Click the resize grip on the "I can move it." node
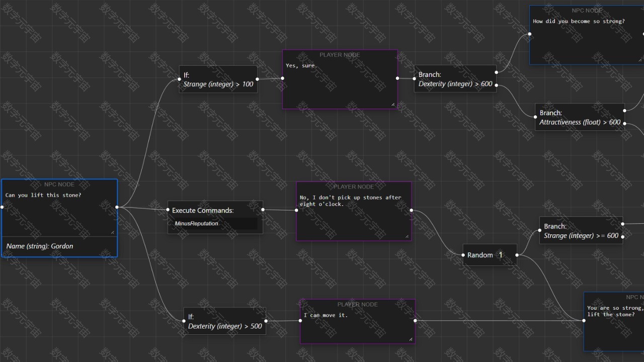644x362 pixels. [x=411, y=339]
